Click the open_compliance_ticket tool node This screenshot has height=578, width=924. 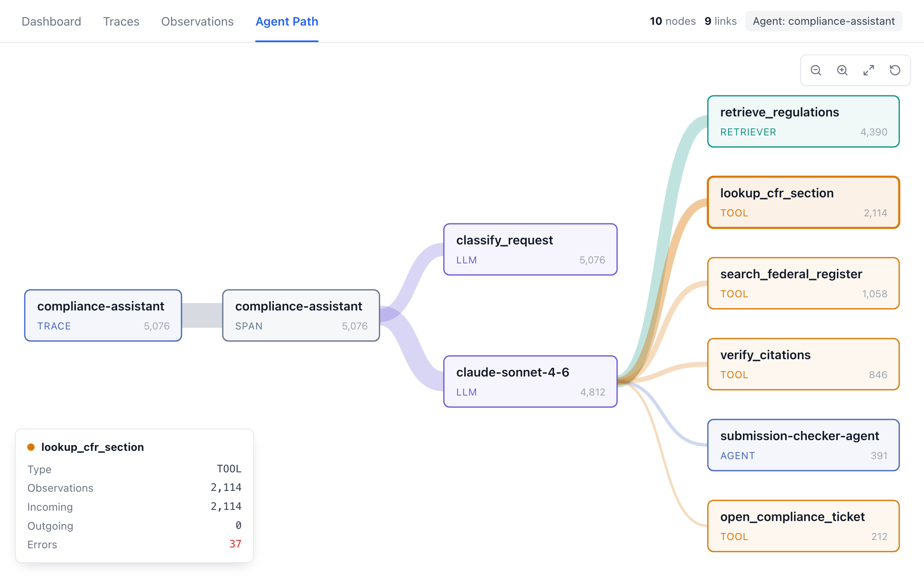pyautogui.click(x=804, y=526)
